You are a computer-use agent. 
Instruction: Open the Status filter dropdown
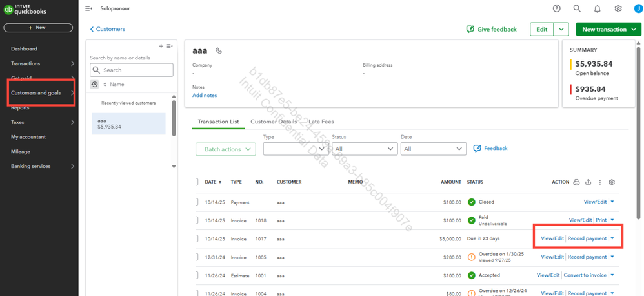365,149
